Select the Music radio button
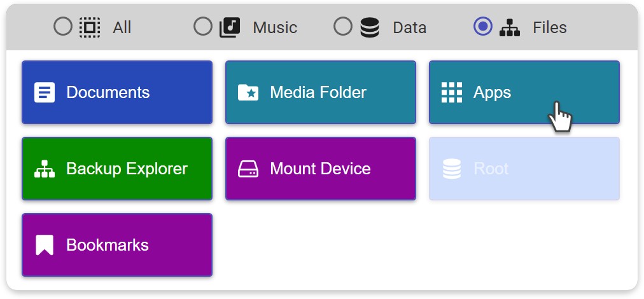The height and width of the screenshot is (299, 644). (x=203, y=27)
